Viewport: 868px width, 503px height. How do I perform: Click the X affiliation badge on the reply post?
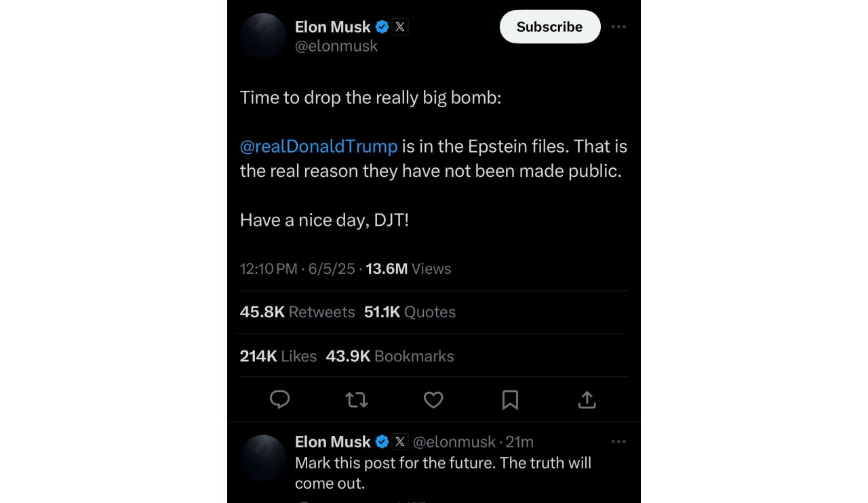(x=400, y=442)
